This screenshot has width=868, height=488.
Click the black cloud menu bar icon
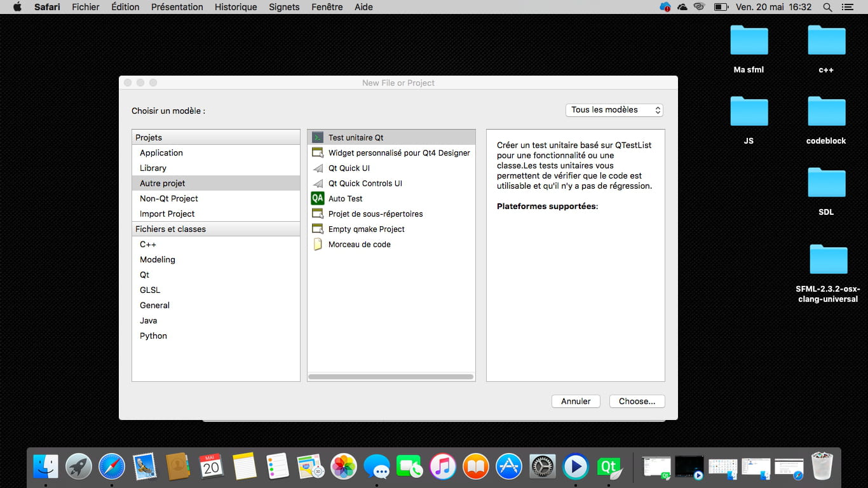coord(682,7)
